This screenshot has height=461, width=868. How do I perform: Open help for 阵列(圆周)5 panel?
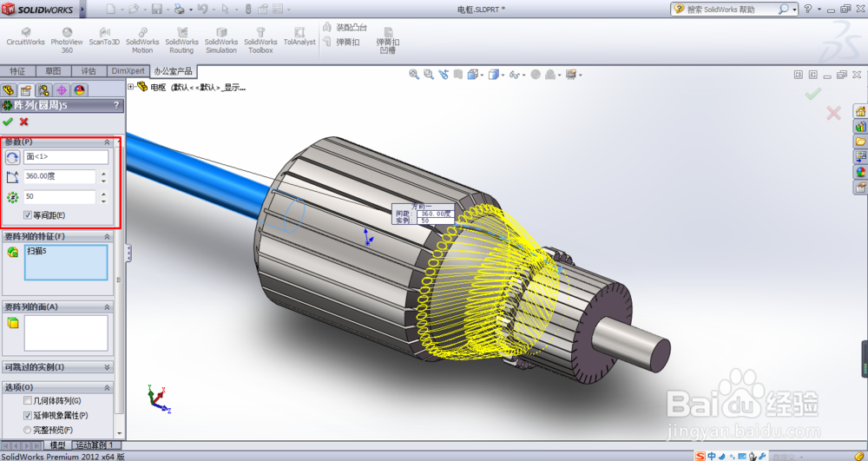(116, 105)
